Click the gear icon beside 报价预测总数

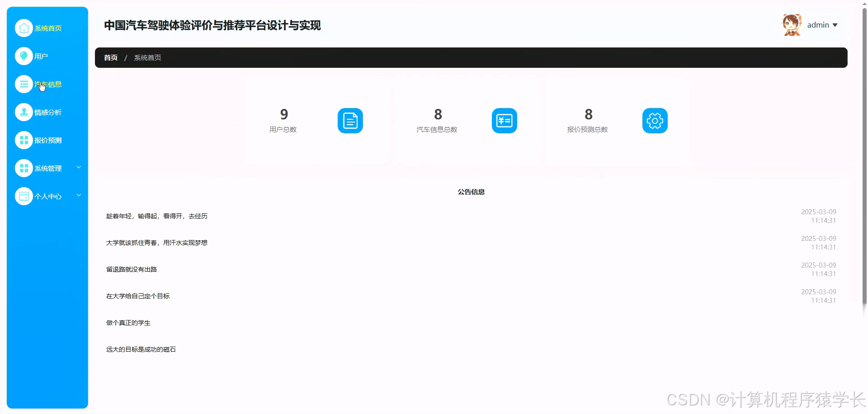point(655,120)
